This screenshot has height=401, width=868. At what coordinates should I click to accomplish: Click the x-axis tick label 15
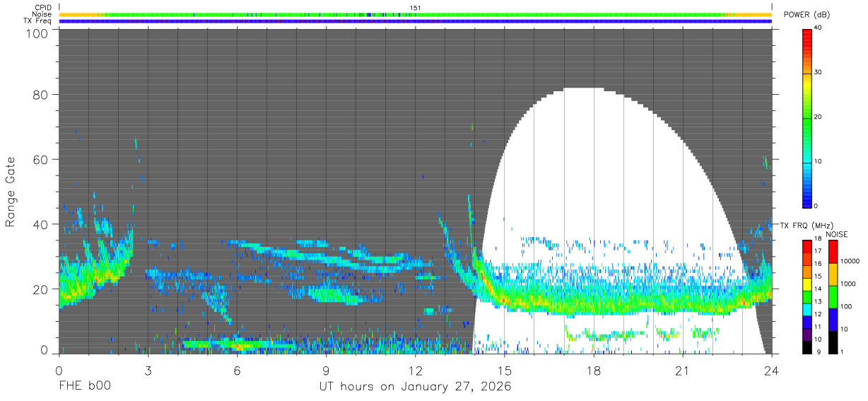[504, 370]
